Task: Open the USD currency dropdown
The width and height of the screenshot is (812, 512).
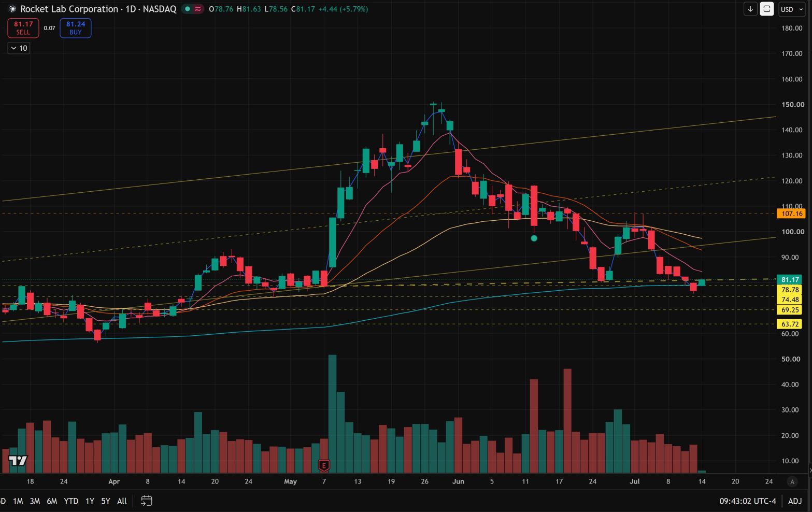Action: point(792,9)
